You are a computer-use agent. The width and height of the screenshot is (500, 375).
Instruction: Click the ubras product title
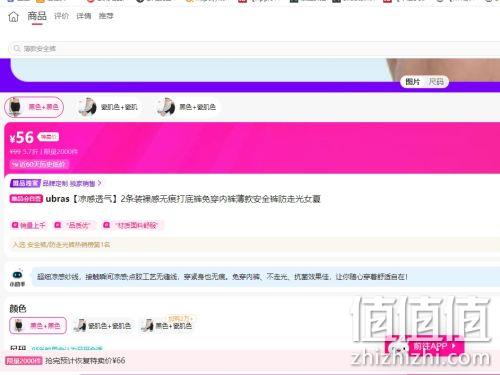[183, 199]
